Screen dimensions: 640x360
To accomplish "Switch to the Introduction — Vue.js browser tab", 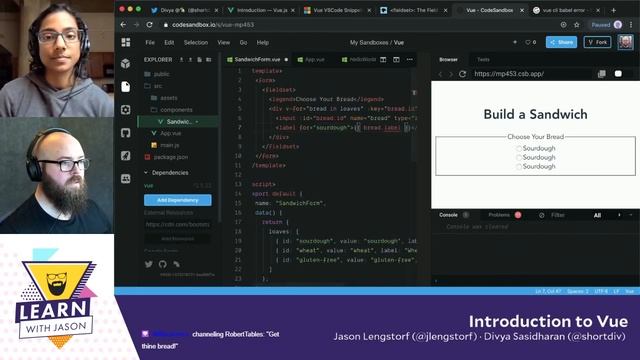I will (261, 10).
